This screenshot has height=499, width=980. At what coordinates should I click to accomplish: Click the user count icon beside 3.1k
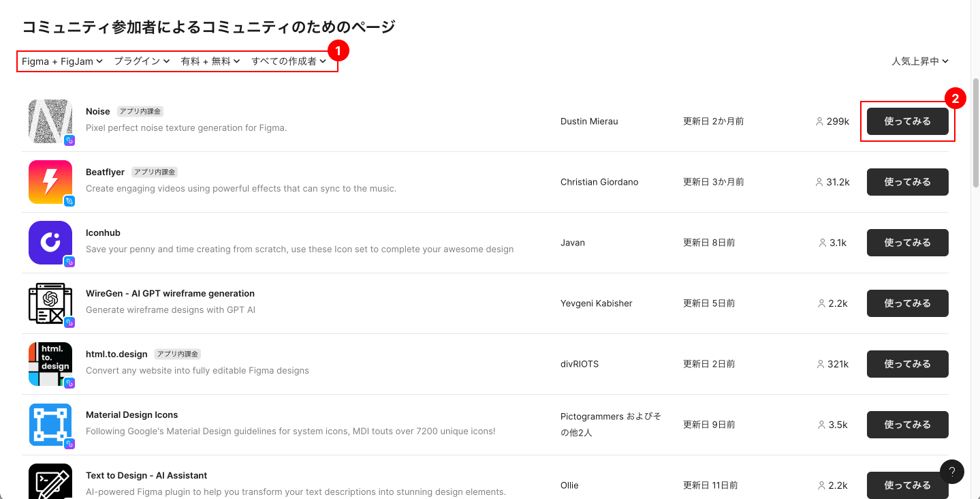tap(823, 243)
